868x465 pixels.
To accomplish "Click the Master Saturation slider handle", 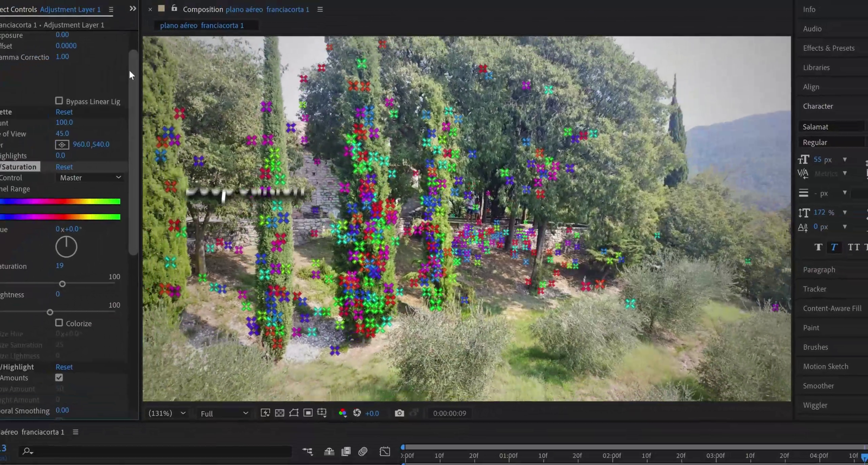I will pyautogui.click(x=62, y=284).
